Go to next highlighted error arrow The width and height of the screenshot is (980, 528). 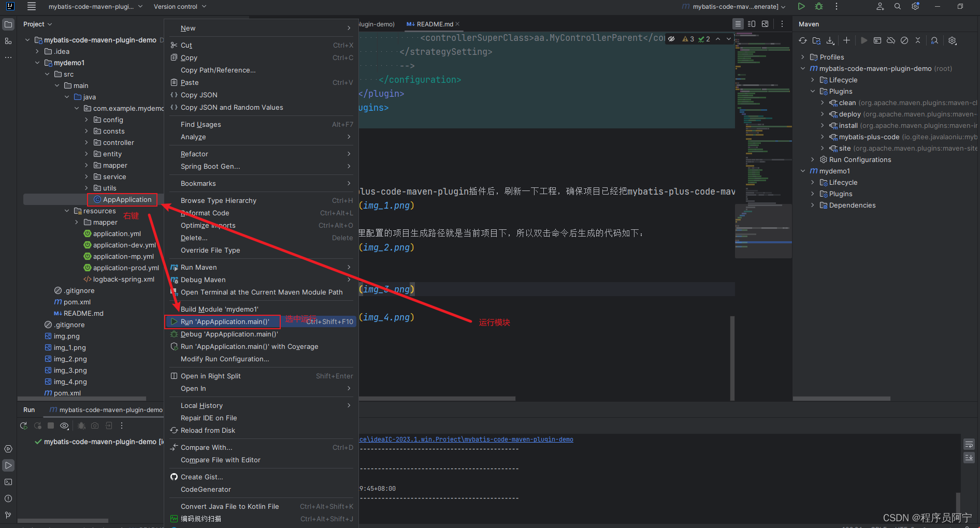[729, 39]
